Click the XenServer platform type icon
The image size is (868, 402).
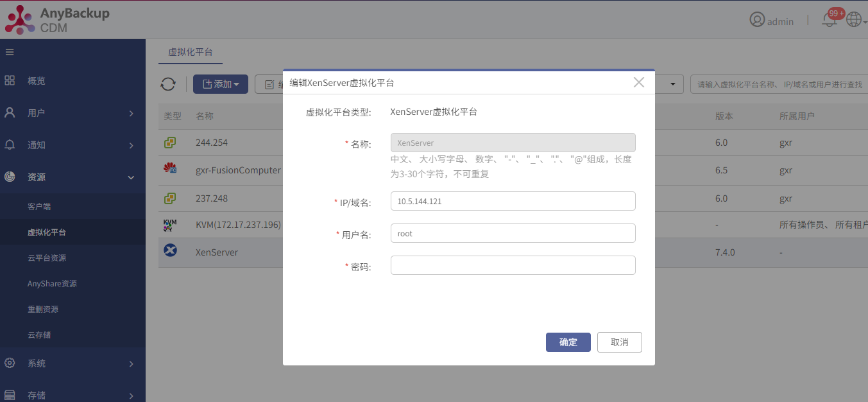point(170,251)
